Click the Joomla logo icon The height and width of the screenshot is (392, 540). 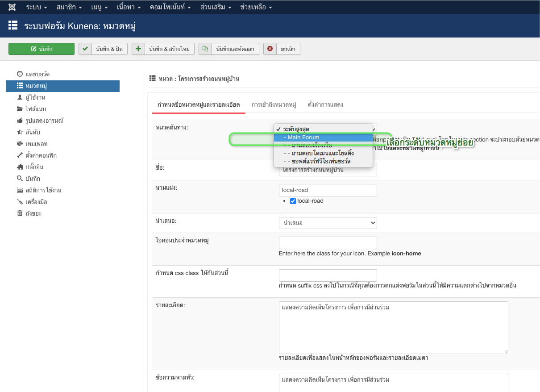[x=12, y=8]
